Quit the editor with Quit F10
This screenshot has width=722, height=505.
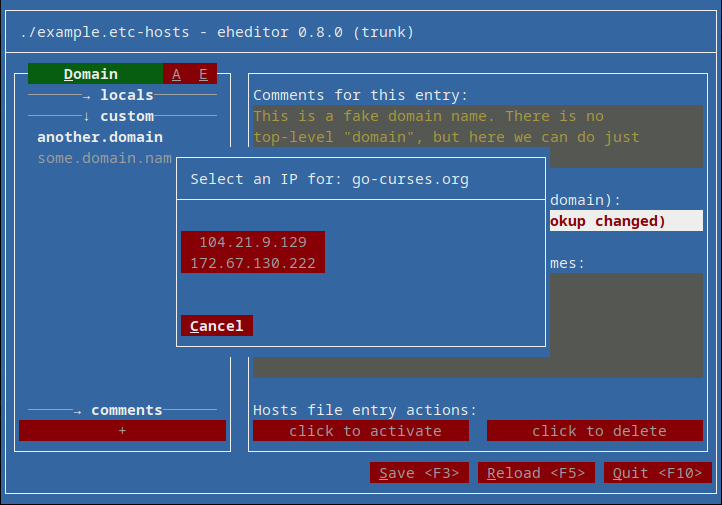658,473
